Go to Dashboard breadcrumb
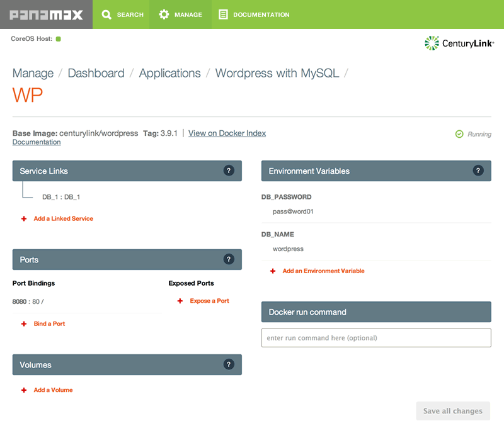 [96, 73]
